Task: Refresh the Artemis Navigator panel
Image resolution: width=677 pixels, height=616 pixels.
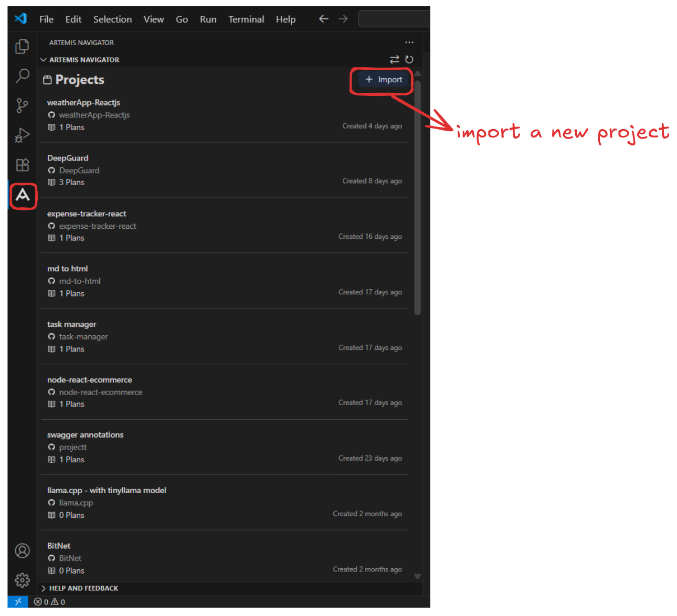Action: pyautogui.click(x=409, y=60)
